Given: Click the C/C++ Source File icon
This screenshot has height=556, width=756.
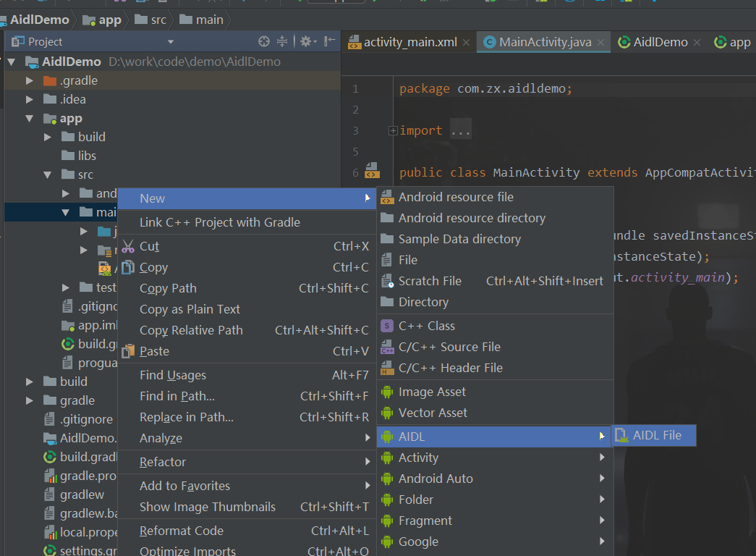Looking at the screenshot, I should pos(387,347).
